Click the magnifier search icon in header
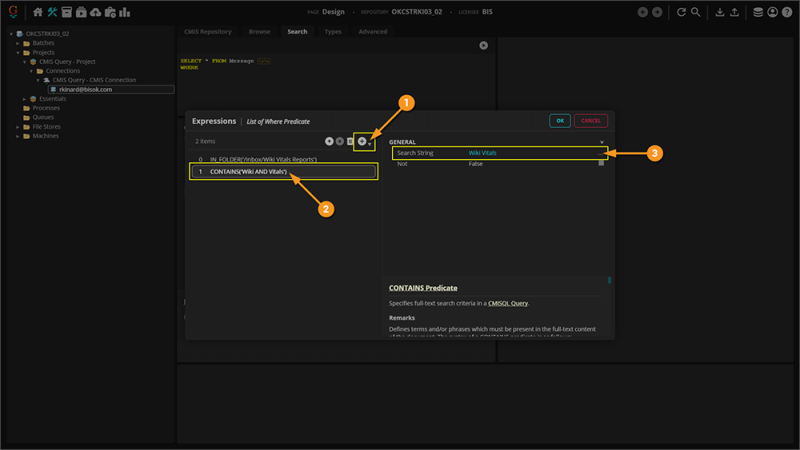The image size is (800, 450). tap(695, 12)
